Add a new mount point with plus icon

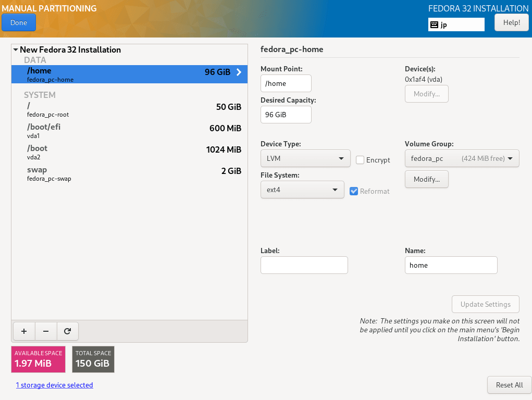tap(24, 331)
